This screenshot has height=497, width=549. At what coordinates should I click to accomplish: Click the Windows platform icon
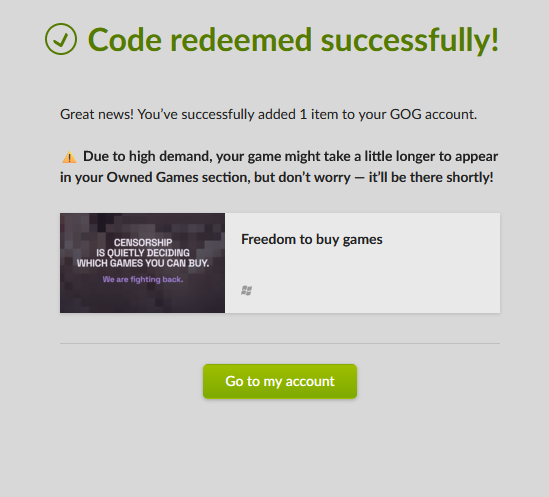tap(246, 290)
